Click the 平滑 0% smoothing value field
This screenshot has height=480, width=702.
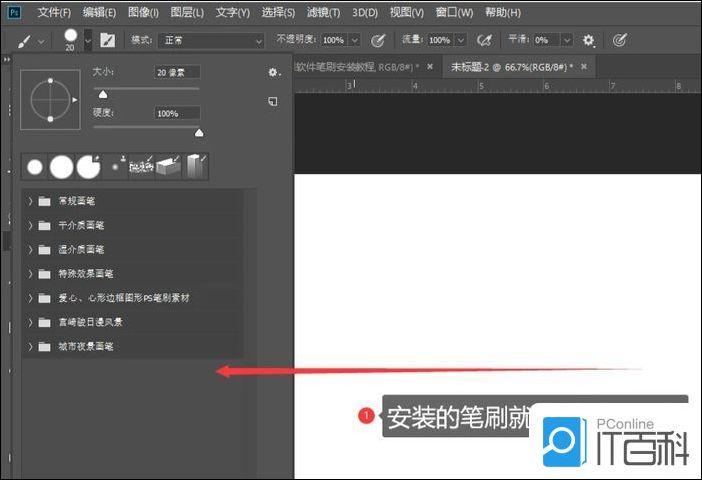coord(546,40)
